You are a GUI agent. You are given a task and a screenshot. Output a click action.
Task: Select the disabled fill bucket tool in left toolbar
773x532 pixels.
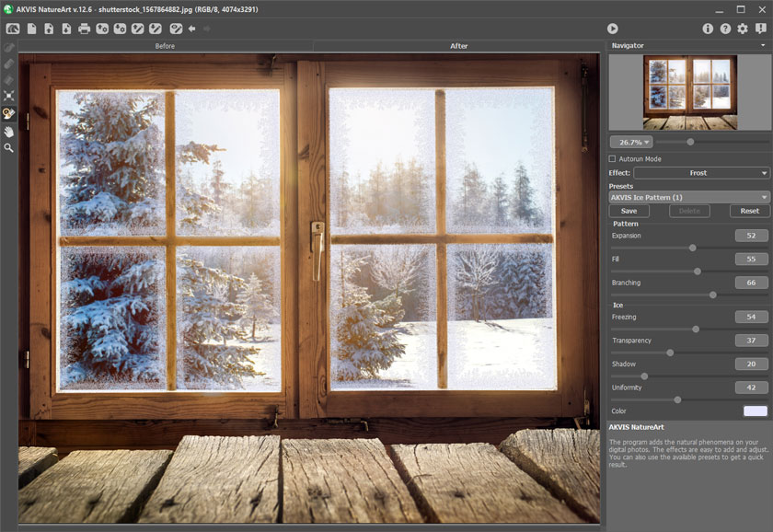[x=9, y=79]
